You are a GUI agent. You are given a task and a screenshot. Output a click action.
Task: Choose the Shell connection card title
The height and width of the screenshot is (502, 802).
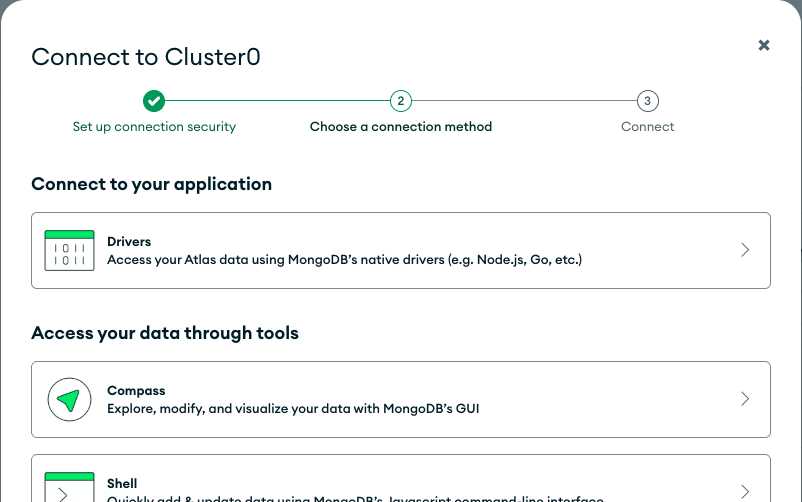pos(122,484)
